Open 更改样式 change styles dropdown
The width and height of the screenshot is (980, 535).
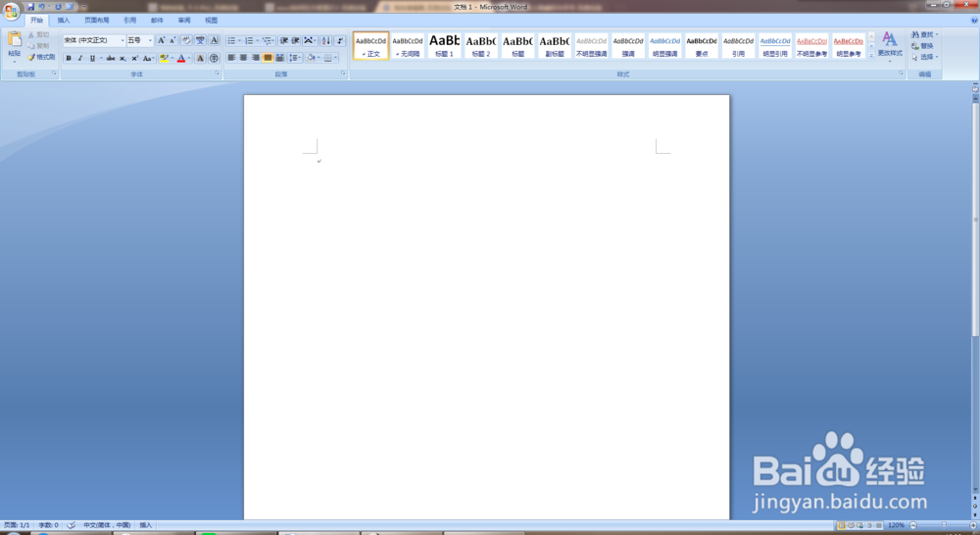[x=890, y=47]
